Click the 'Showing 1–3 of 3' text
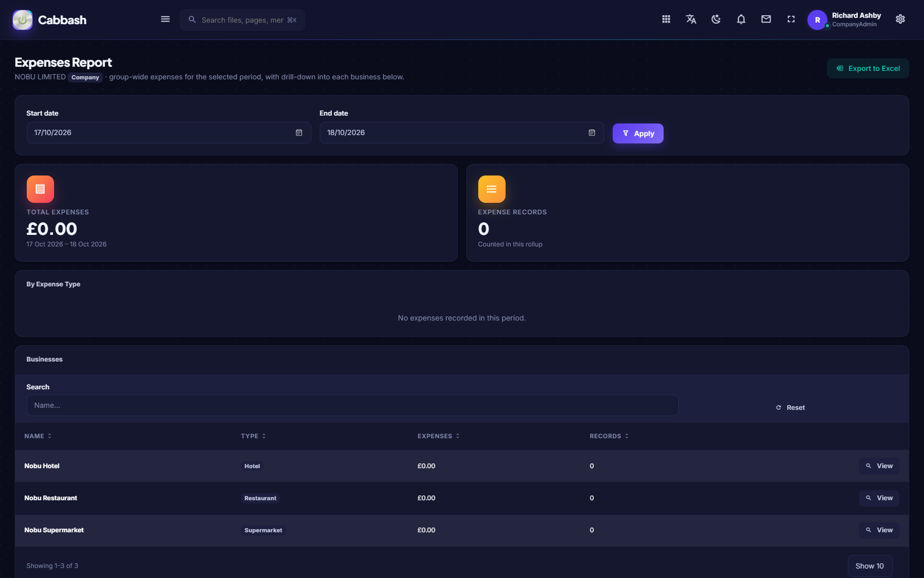 [52, 566]
